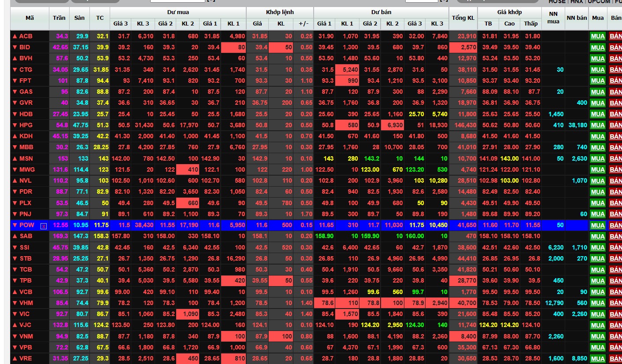Click the BÁN button in SSI row
622x364 pixels.
tap(615, 247)
